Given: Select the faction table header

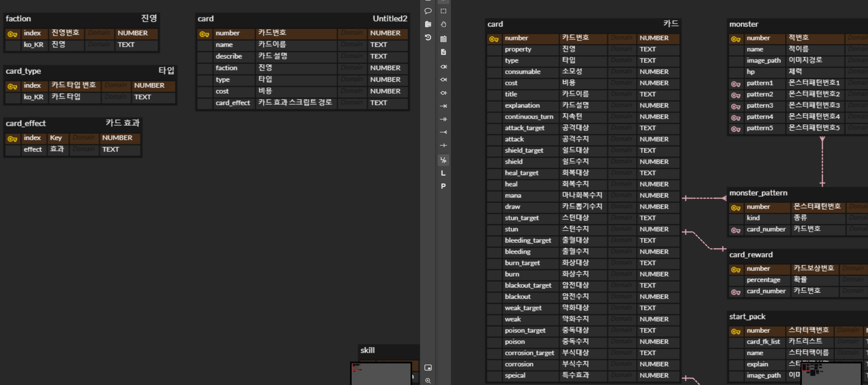Looking at the screenshot, I should tap(82, 19).
